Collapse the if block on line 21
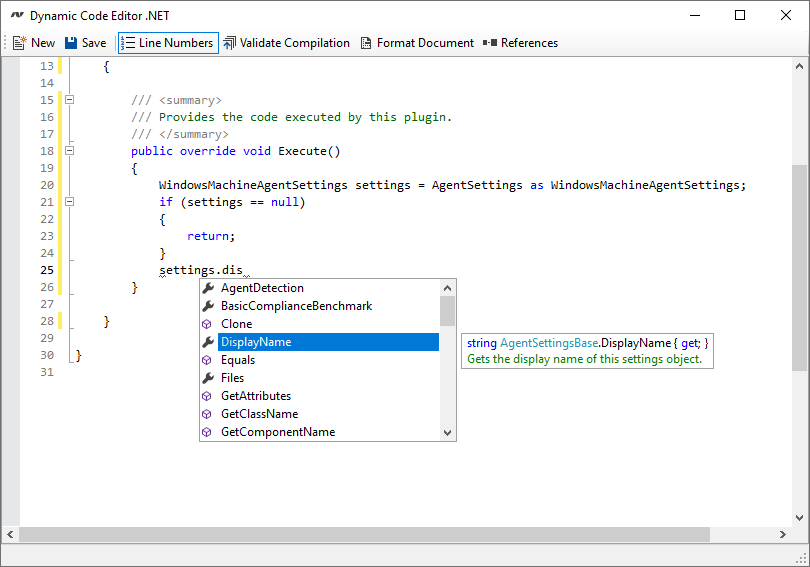 pos(70,202)
